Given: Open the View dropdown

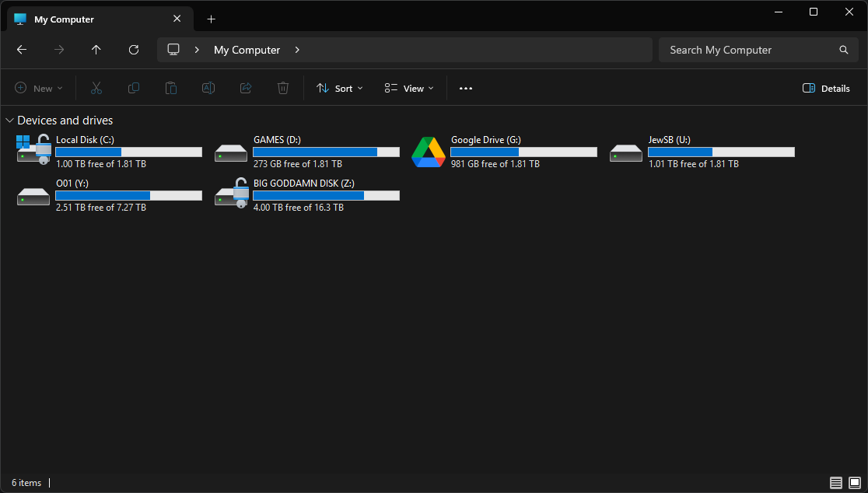Looking at the screenshot, I should (409, 88).
